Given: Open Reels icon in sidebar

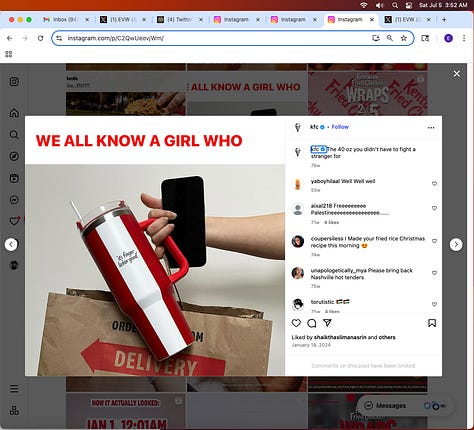Looking at the screenshot, I should point(14,178).
